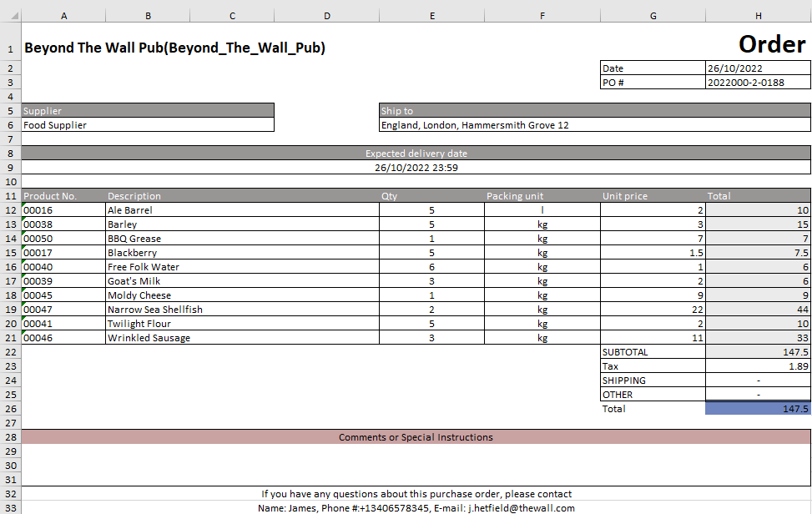Select the PO # value cell

757,83
